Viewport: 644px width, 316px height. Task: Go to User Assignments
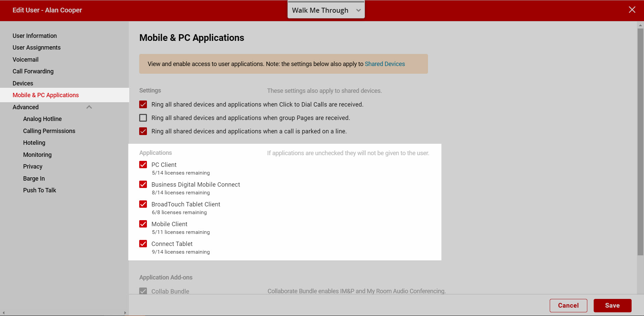click(x=37, y=48)
